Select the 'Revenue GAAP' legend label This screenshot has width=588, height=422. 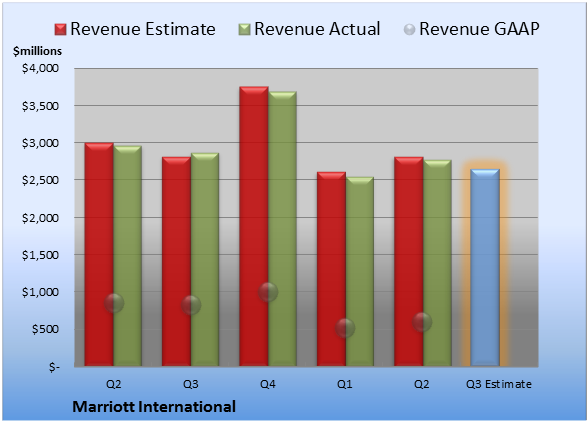(x=479, y=29)
